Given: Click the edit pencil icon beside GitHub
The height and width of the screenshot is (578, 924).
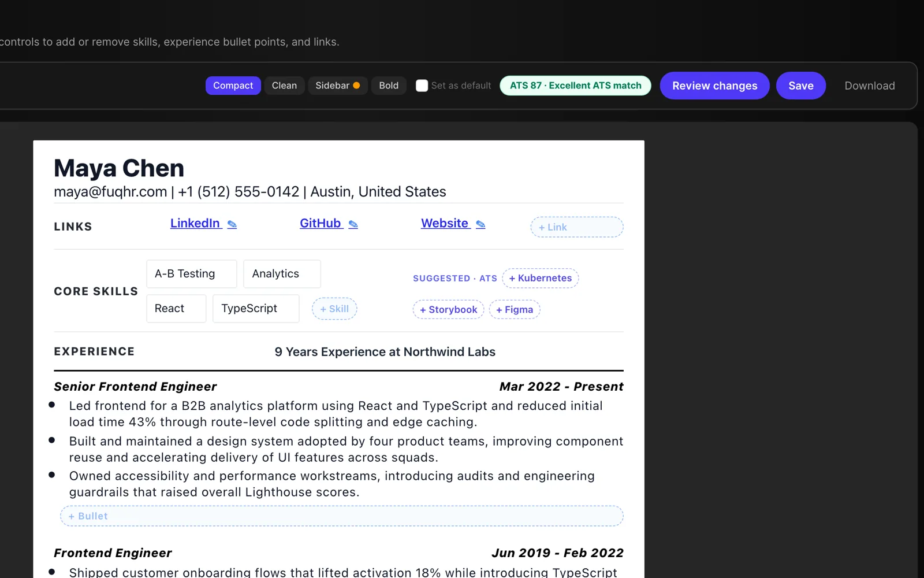Looking at the screenshot, I should click(353, 224).
